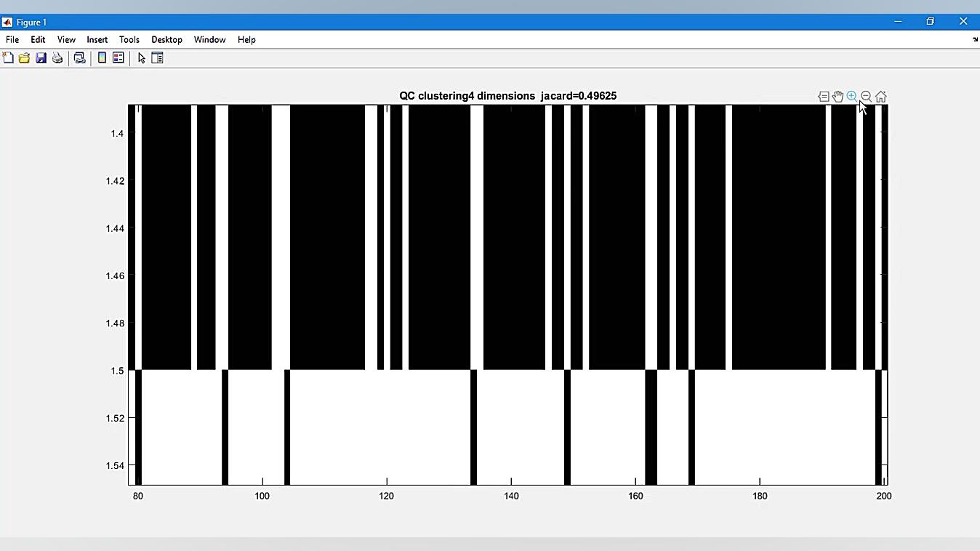
Task: Click the x-axis tick label 180
Action: pos(760,496)
